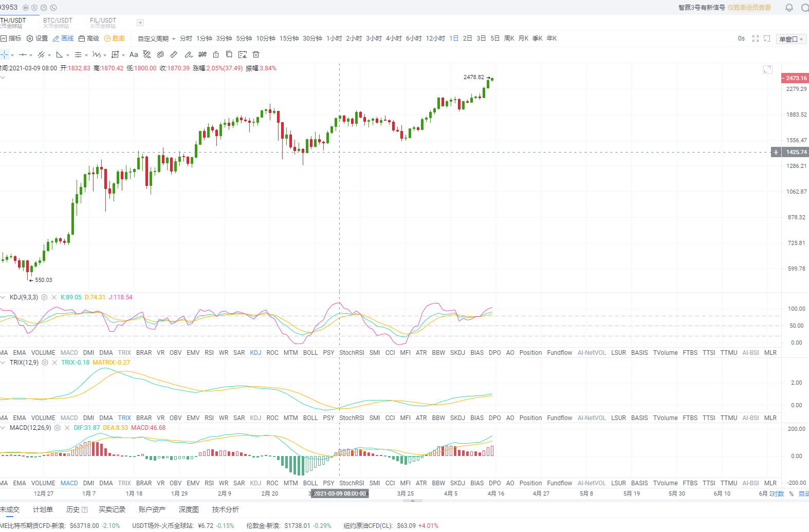Open the 单窗口 window layout dropdown
Image resolution: width=809 pixels, height=532 pixels.
pos(790,39)
